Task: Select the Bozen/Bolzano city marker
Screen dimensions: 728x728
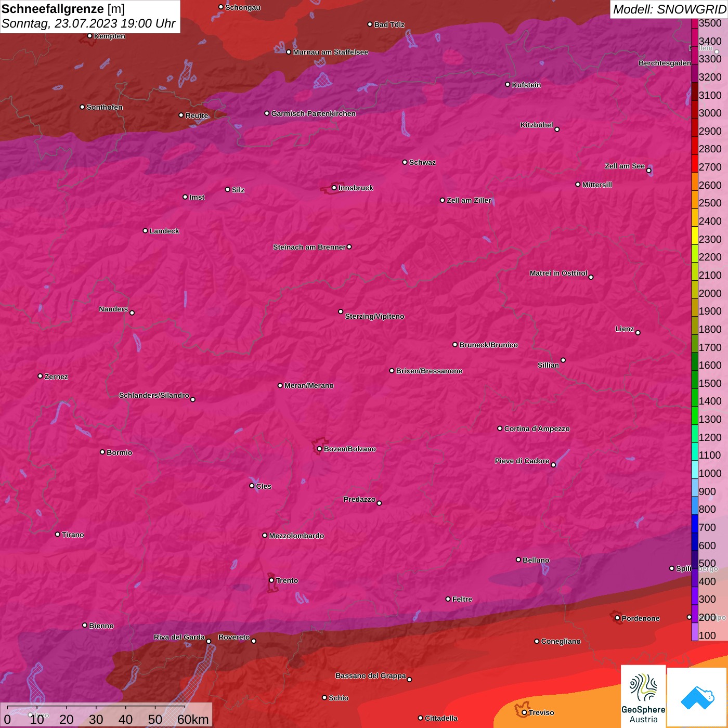Action: tap(319, 449)
